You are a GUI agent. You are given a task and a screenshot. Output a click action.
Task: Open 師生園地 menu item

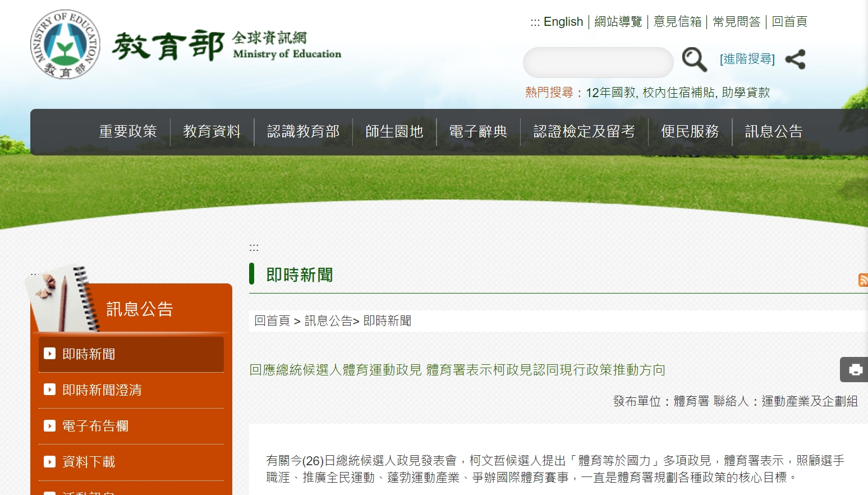[x=394, y=131]
